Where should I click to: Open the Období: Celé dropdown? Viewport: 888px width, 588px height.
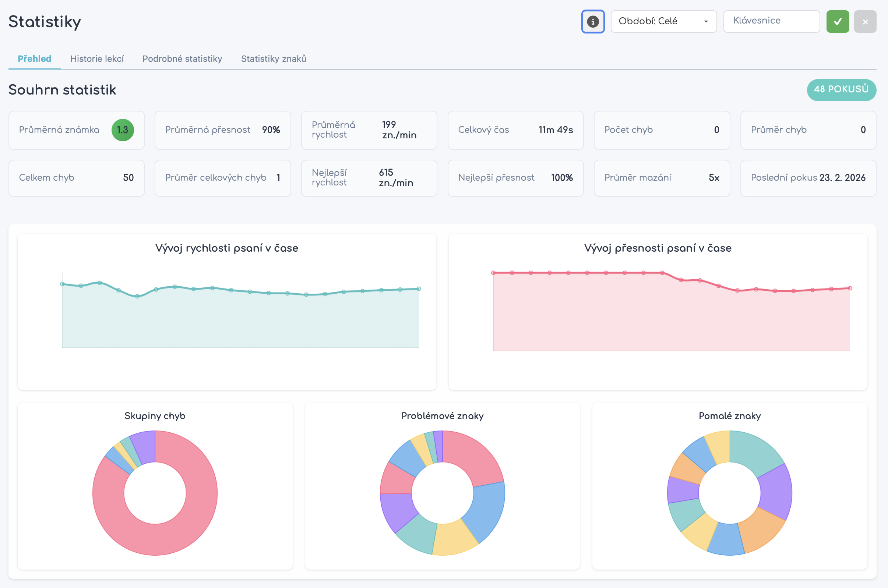[663, 21]
